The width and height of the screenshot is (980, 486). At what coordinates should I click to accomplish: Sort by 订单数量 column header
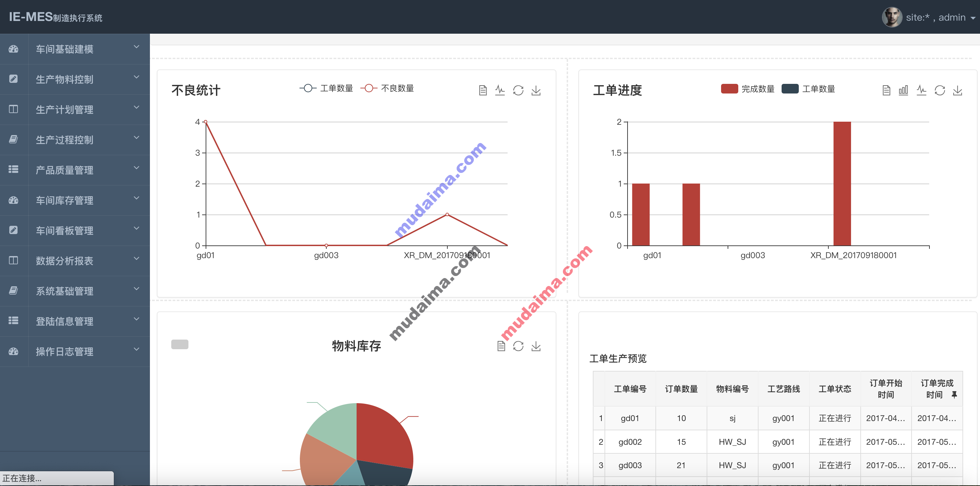click(x=681, y=389)
